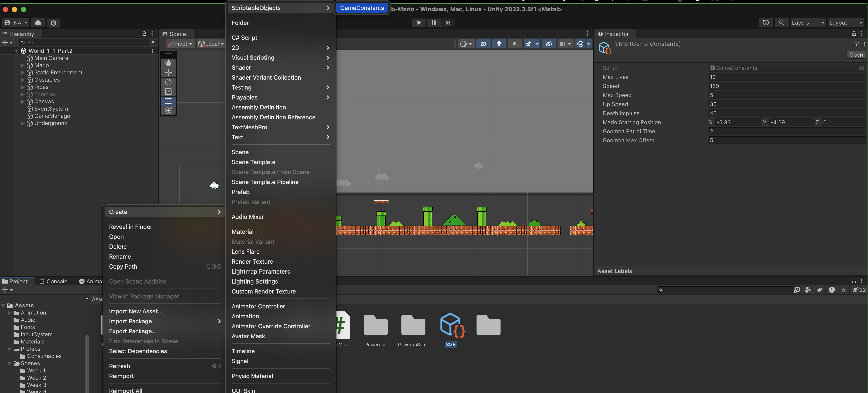The height and width of the screenshot is (393, 868).
Task: Select GameManager in Hierarchy
Action: [53, 116]
